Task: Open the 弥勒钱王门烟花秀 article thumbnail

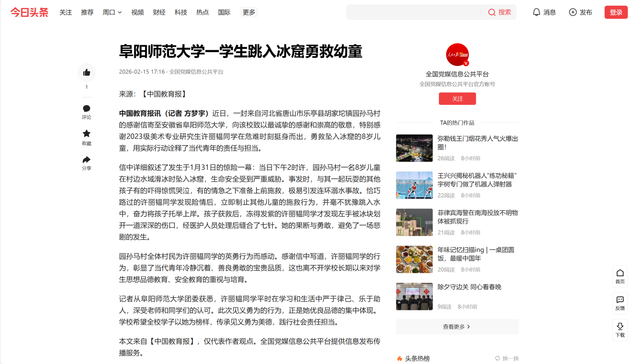Action: (x=414, y=148)
